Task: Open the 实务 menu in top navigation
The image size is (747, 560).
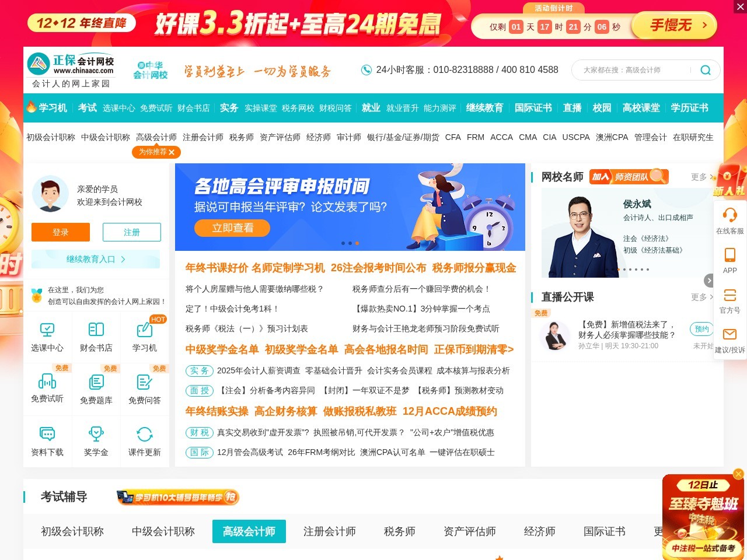Action: [x=229, y=108]
